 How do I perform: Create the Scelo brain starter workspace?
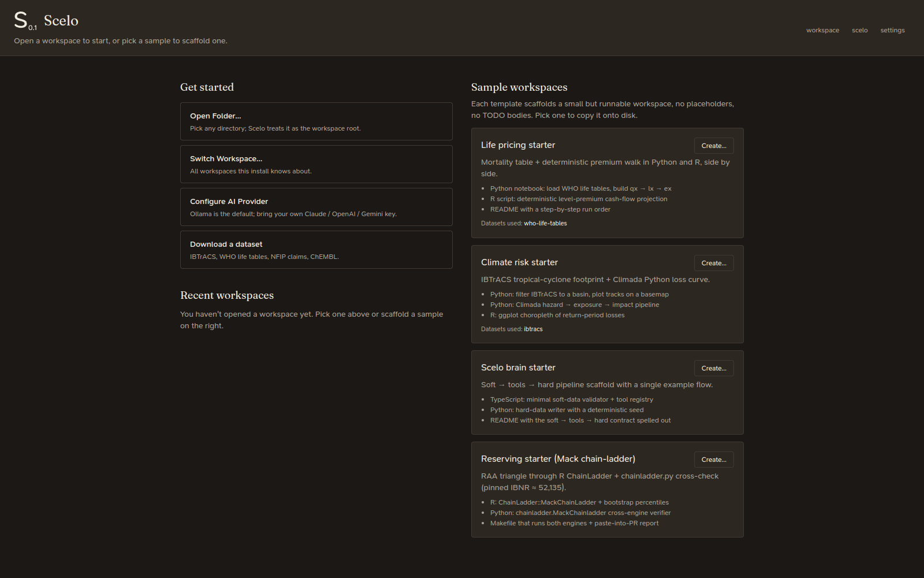point(714,368)
